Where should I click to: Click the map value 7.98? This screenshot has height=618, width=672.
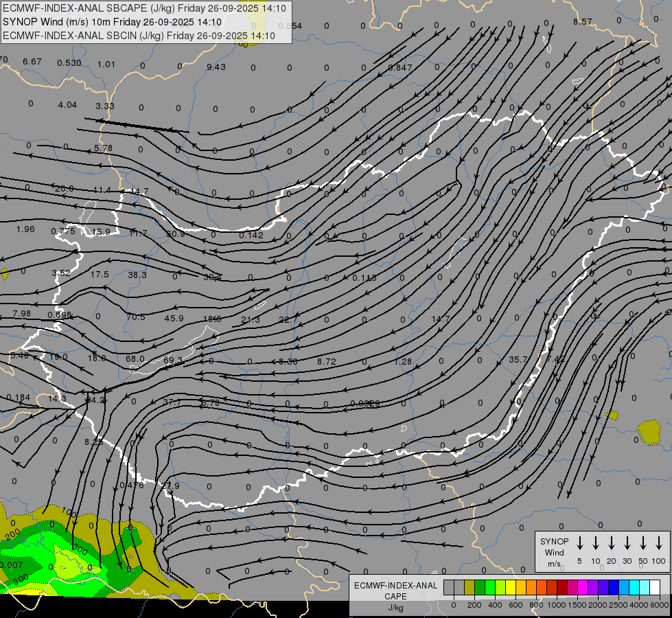21,314
